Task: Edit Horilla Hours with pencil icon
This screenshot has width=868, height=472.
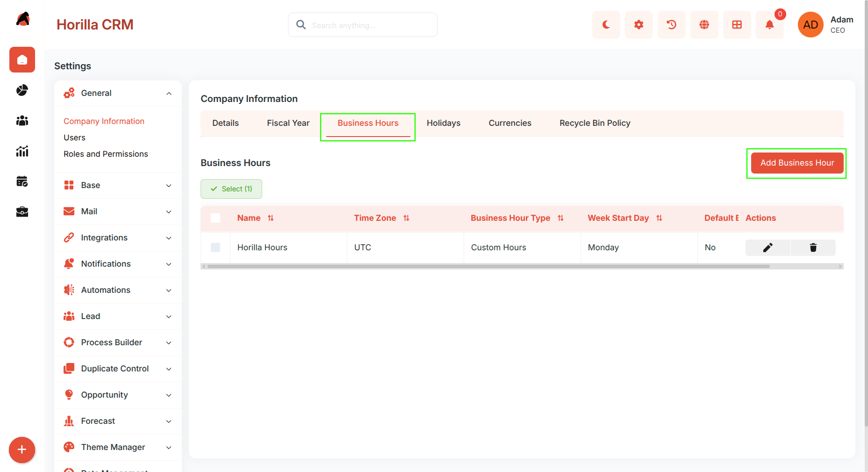Action: (x=768, y=247)
